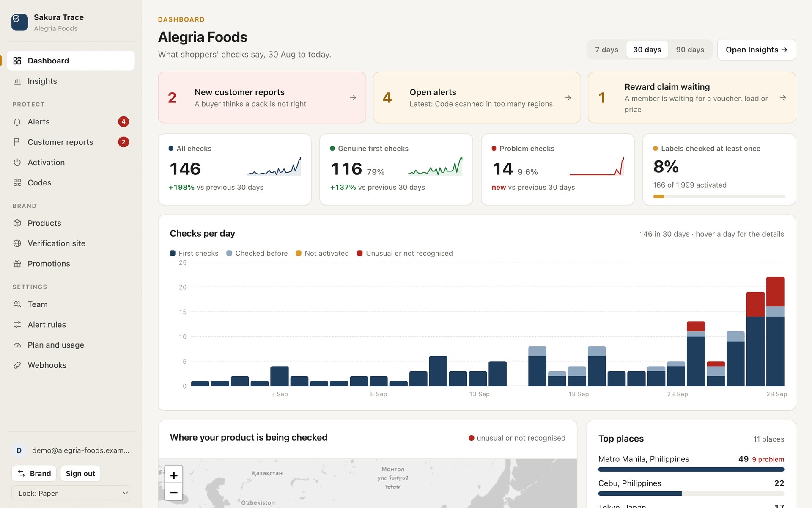
Task: Open the Look: Paper dropdown
Action: [71, 493]
